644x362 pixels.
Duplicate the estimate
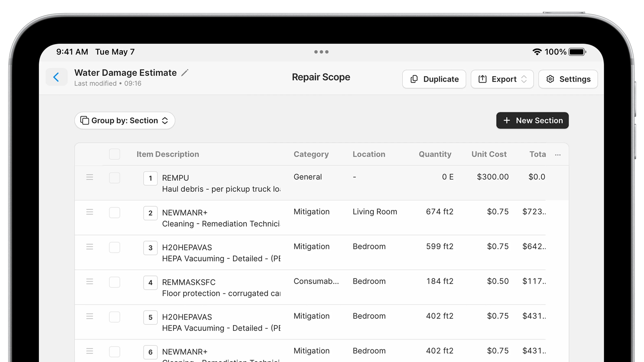(x=434, y=79)
